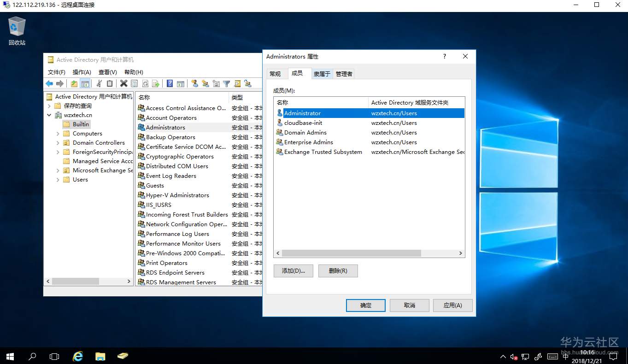Switch to the 常规 tab

click(275, 74)
